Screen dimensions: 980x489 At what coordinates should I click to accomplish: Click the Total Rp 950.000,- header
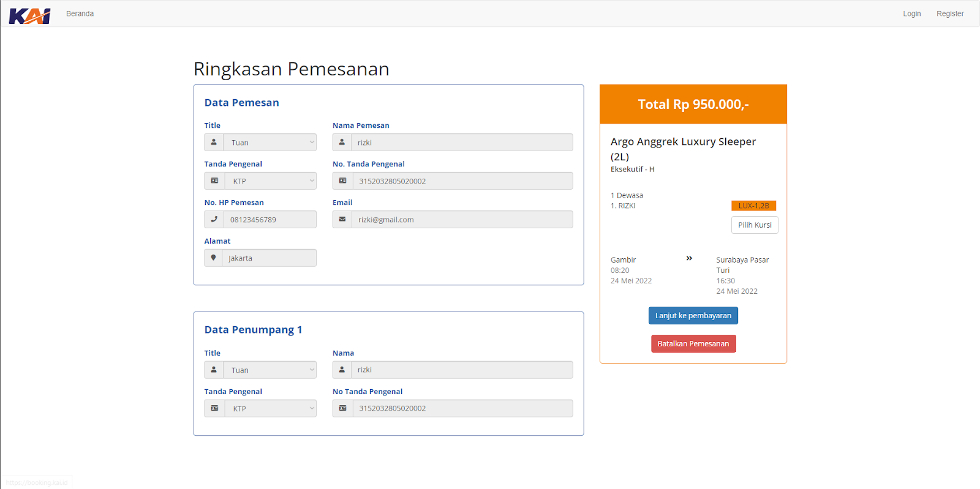coord(693,104)
